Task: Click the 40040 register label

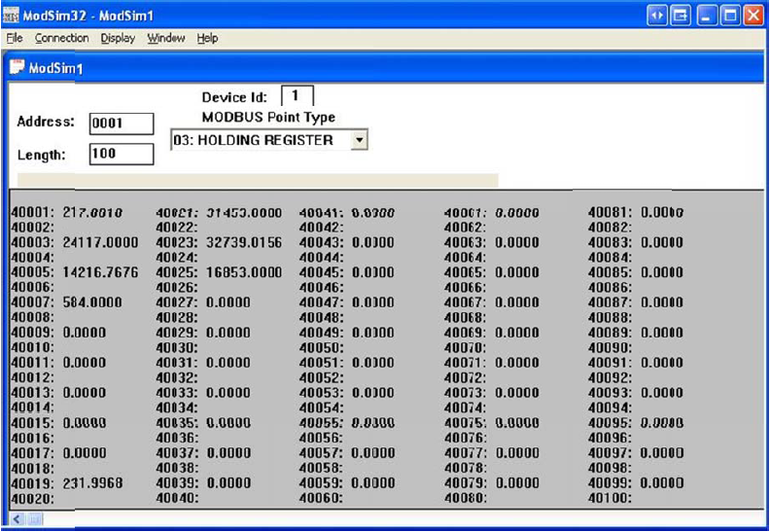Action: pos(177,498)
